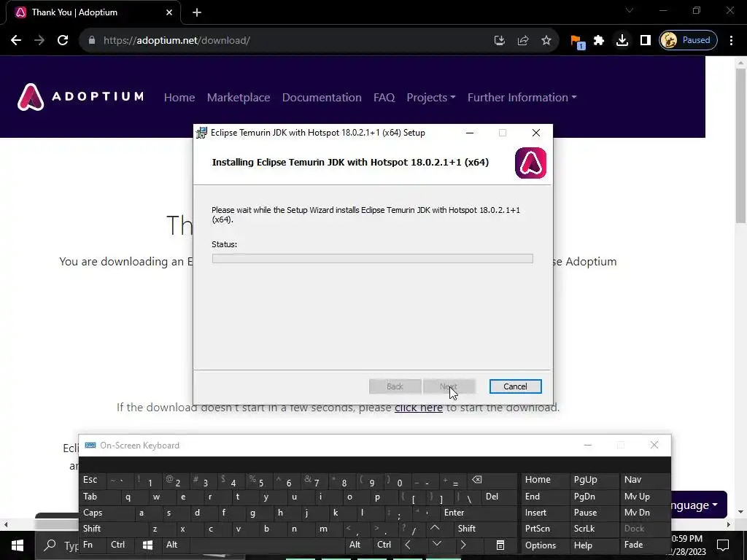Click the page vertical scrollbar
Image resolution: width=747 pixels, height=560 pixels.
[740, 146]
